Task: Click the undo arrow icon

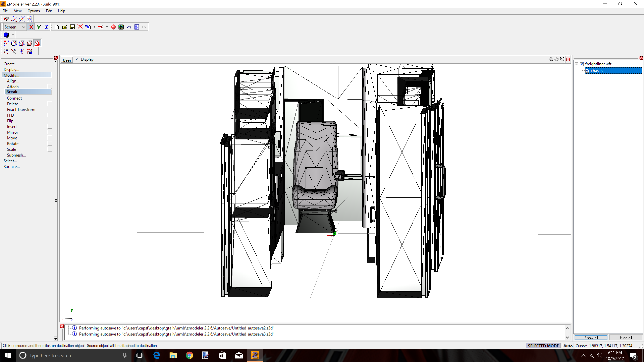Action: [129, 27]
